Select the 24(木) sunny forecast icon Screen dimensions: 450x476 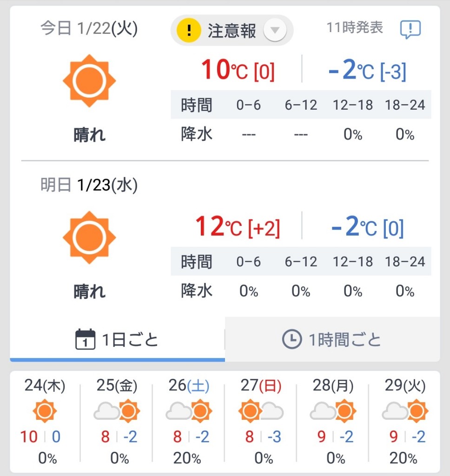(x=45, y=411)
